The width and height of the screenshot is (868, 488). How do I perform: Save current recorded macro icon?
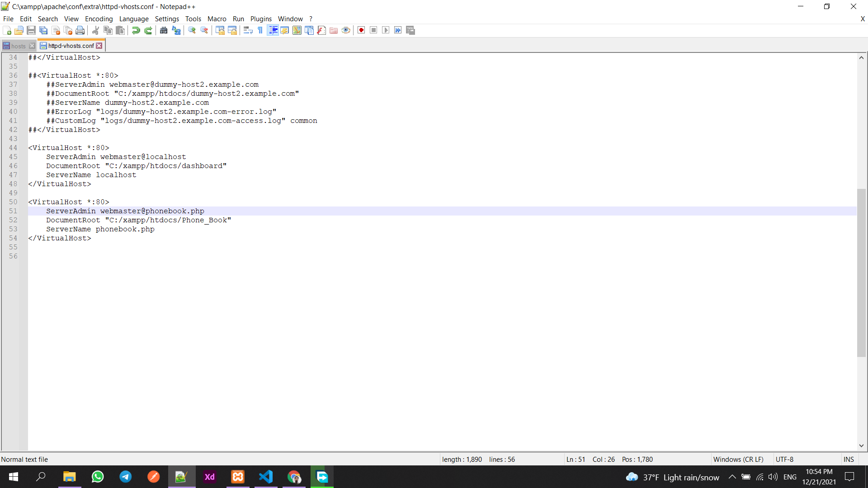[410, 30]
